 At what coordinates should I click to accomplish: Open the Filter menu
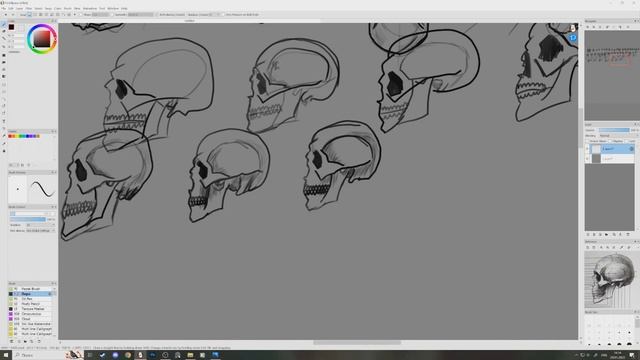click(29, 8)
